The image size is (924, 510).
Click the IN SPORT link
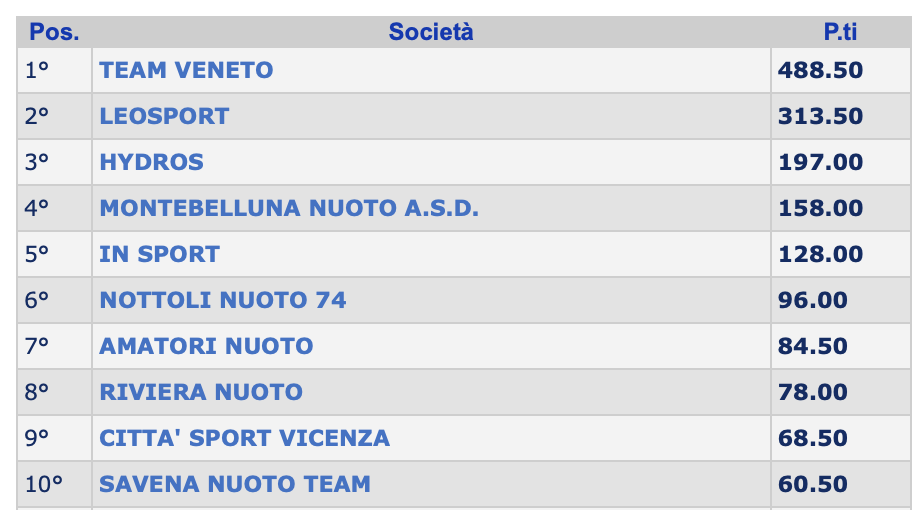click(x=160, y=254)
